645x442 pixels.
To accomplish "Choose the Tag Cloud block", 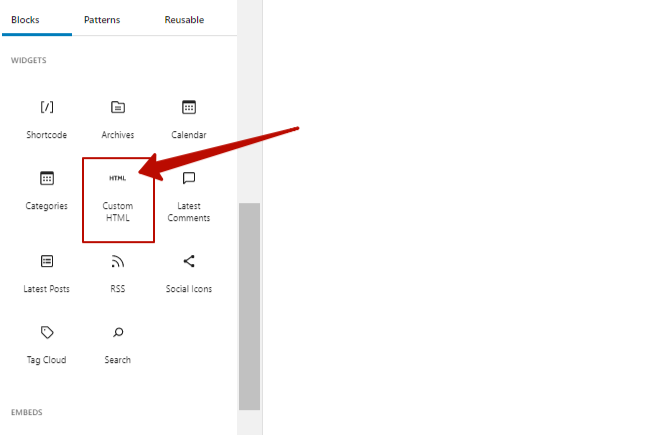I will (46, 345).
